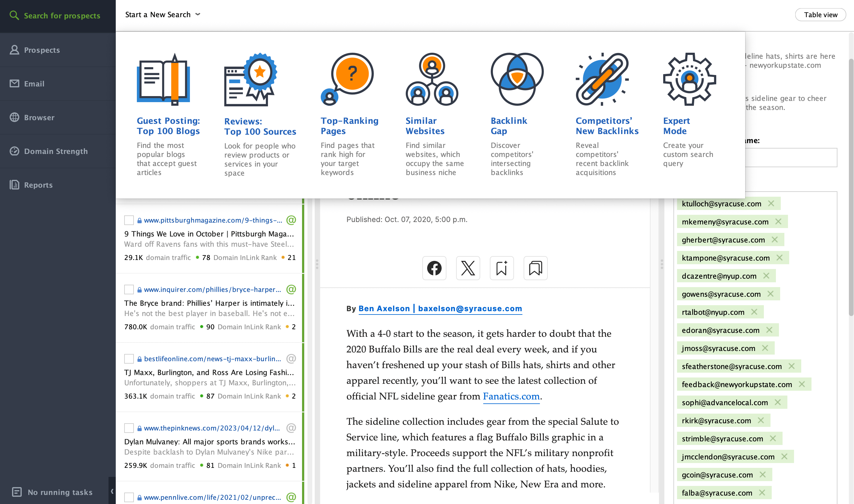Choose the Expert Mode gear icon
The width and height of the screenshot is (854, 504).
[689, 79]
